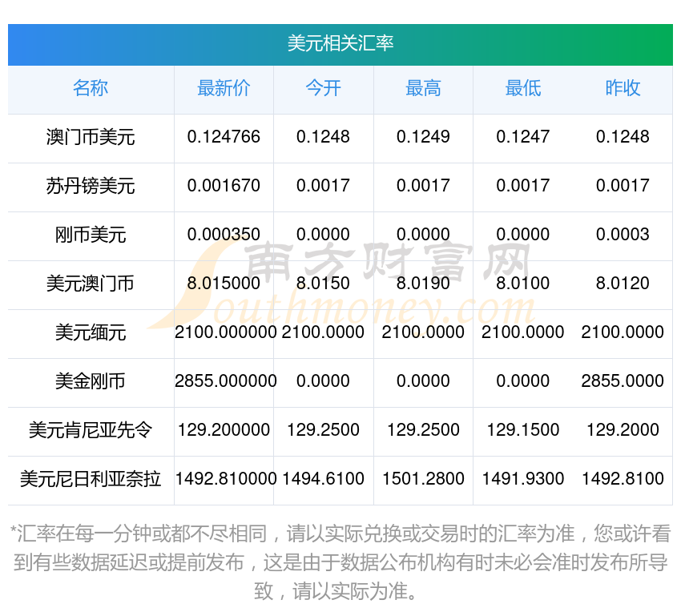Click latest price 1492.810000
Image resolution: width=681 pixels, height=616 pixels.
(x=225, y=478)
